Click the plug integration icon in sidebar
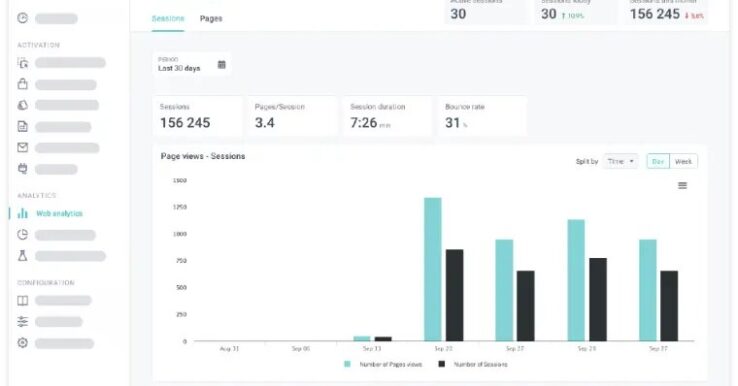Viewport: 738px width, 386px height. click(x=23, y=169)
